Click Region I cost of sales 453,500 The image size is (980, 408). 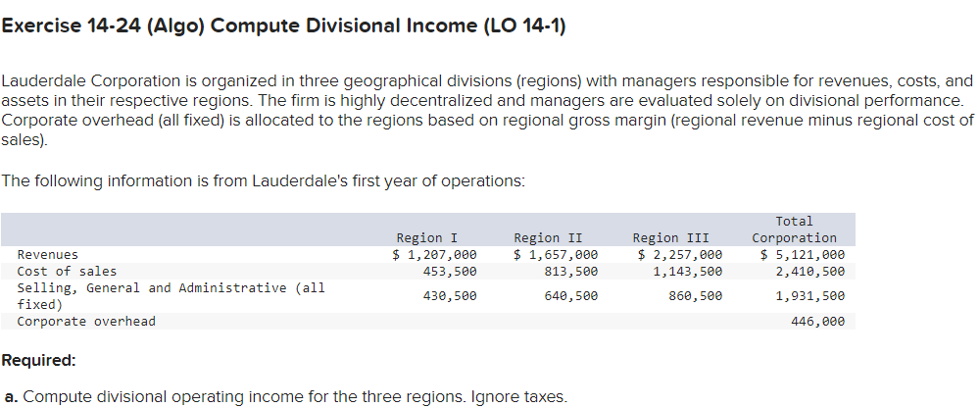click(450, 271)
